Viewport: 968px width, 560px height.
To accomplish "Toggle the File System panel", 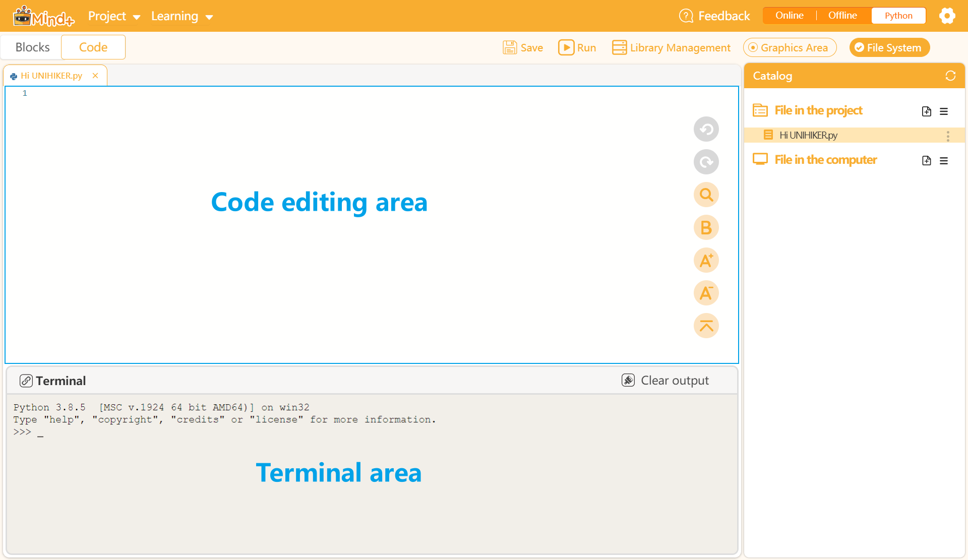I will point(889,47).
